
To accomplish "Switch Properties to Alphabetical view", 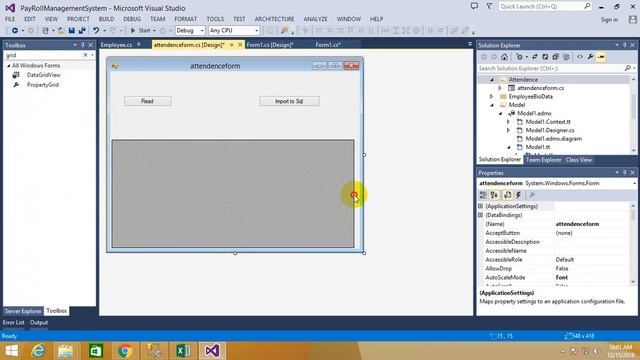I will pyautogui.click(x=495, y=195).
